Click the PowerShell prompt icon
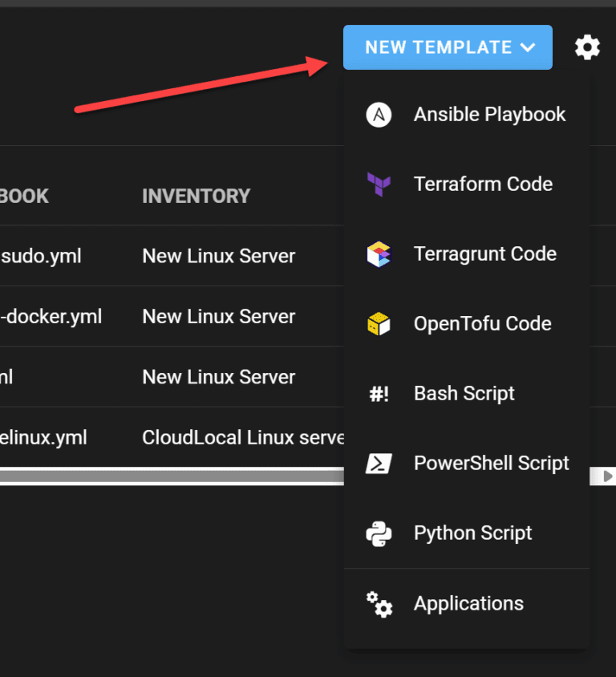Image resolution: width=616 pixels, height=677 pixels. tap(379, 464)
